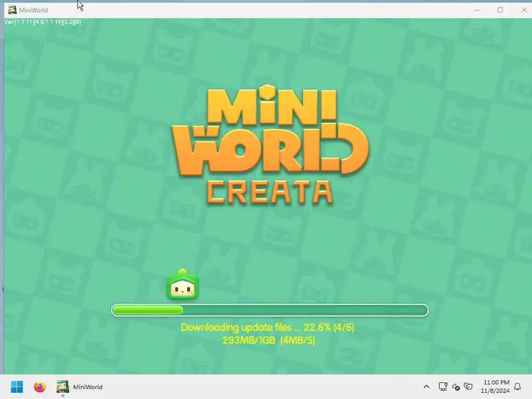Show hidden system tray icons
Screen dimensions: 532x399
[x=427, y=387]
